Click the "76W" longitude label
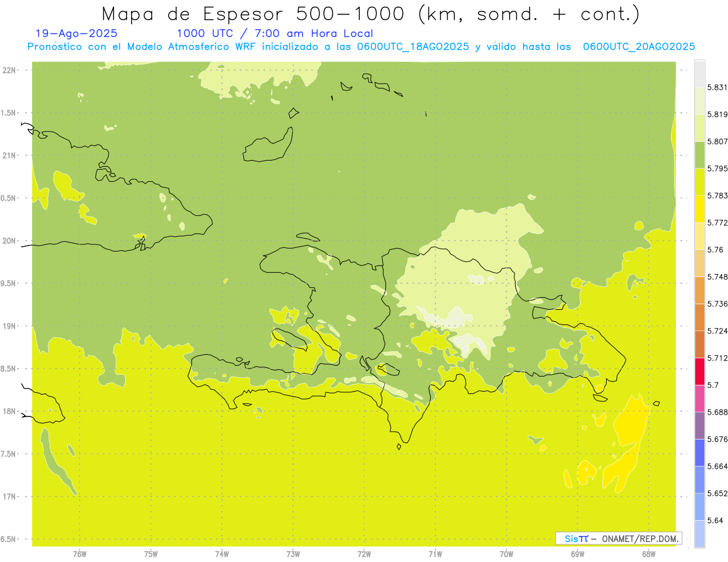This screenshot has width=728, height=562. [x=80, y=554]
